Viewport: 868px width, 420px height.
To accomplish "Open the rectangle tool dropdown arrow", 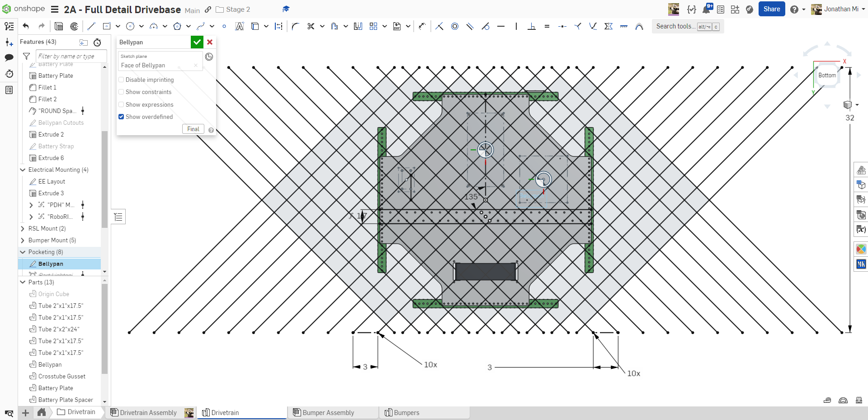I will 118,26.
